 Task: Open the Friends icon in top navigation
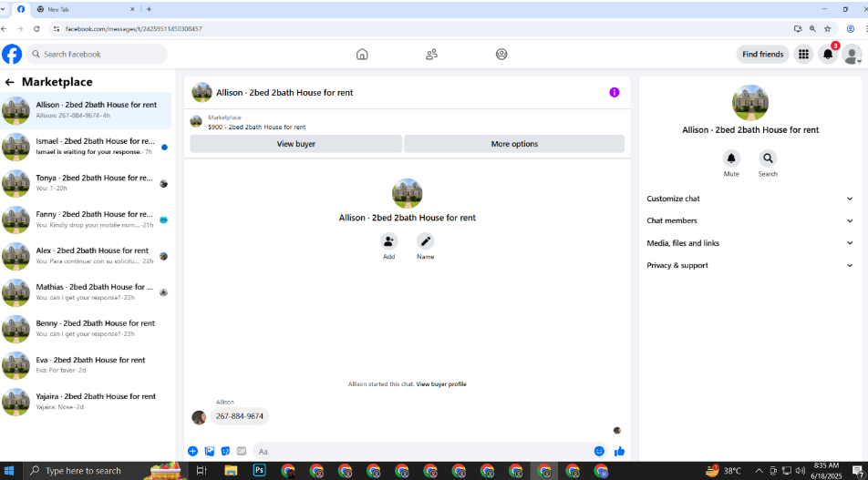pyautogui.click(x=432, y=55)
